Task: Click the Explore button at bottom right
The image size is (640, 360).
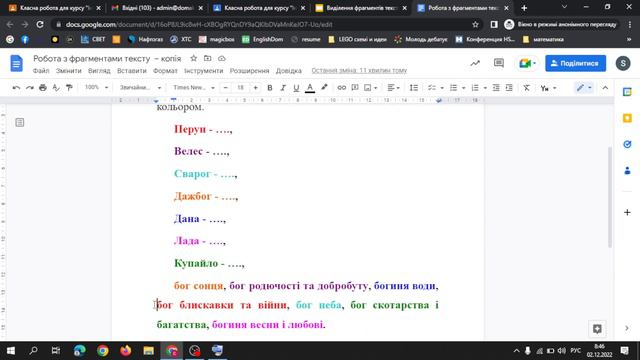Action: click(597, 329)
